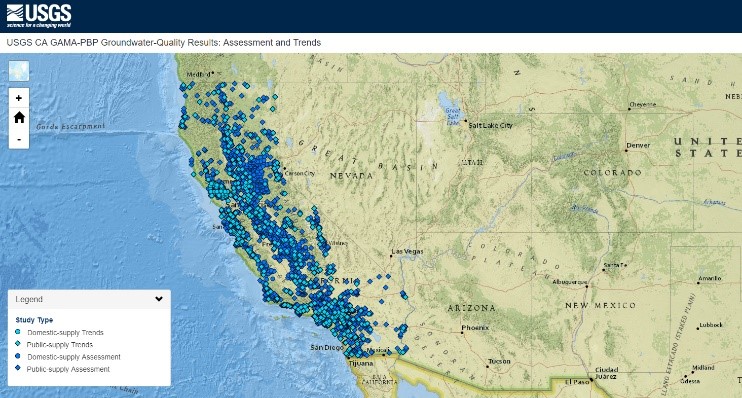Screen dimensions: 742x398
Task: Open the basemap gallery thumbnail
Action: point(19,71)
